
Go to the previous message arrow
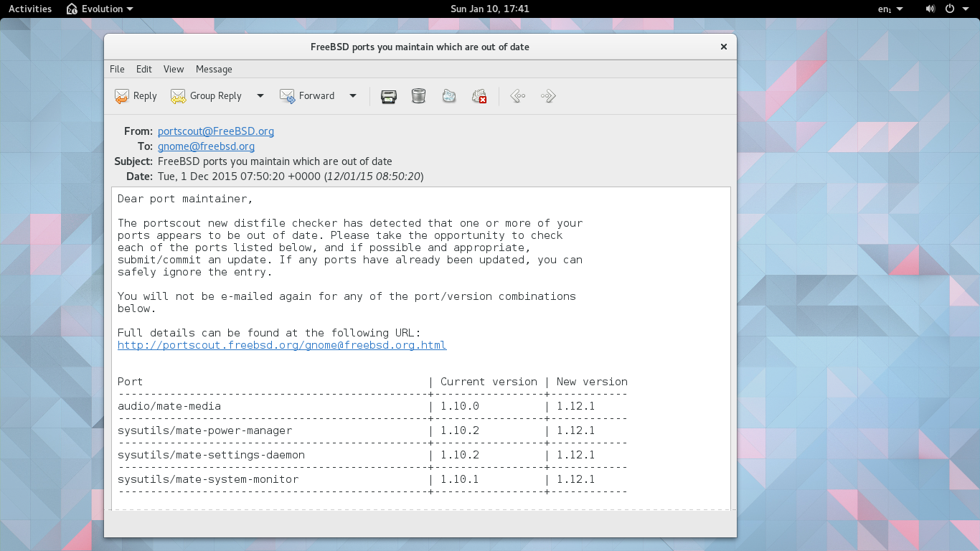518,96
